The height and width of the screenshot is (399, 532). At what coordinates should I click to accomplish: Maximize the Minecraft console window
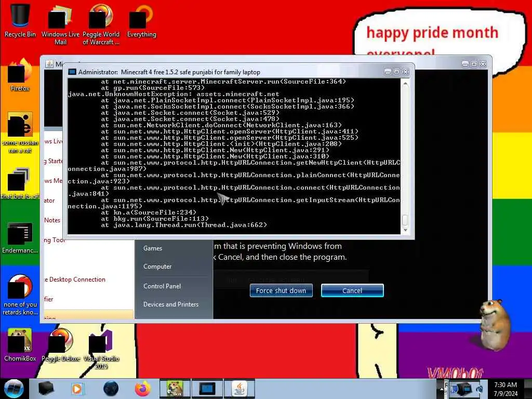[396, 72]
